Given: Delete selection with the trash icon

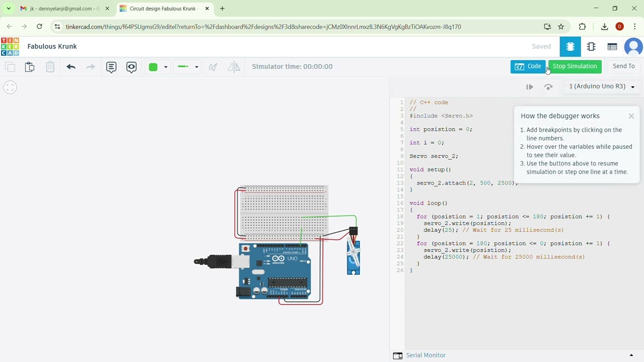Looking at the screenshot, I should (x=50, y=66).
